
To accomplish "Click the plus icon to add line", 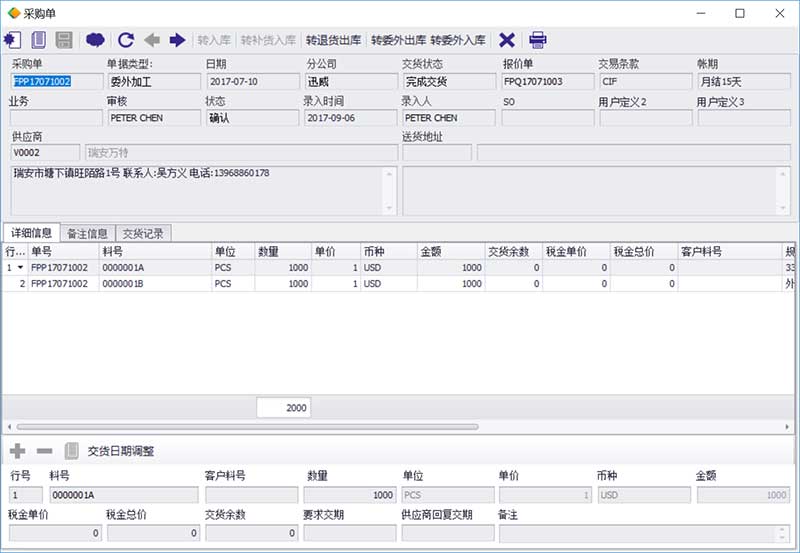I will coord(17,451).
